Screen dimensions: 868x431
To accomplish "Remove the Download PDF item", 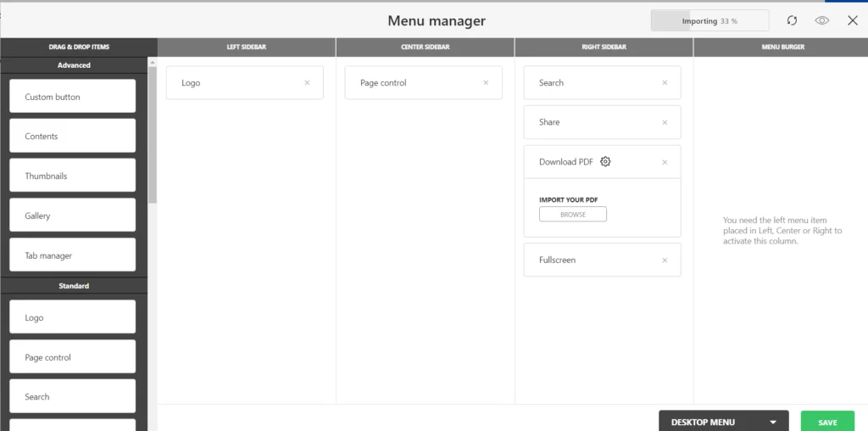I will click(665, 162).
